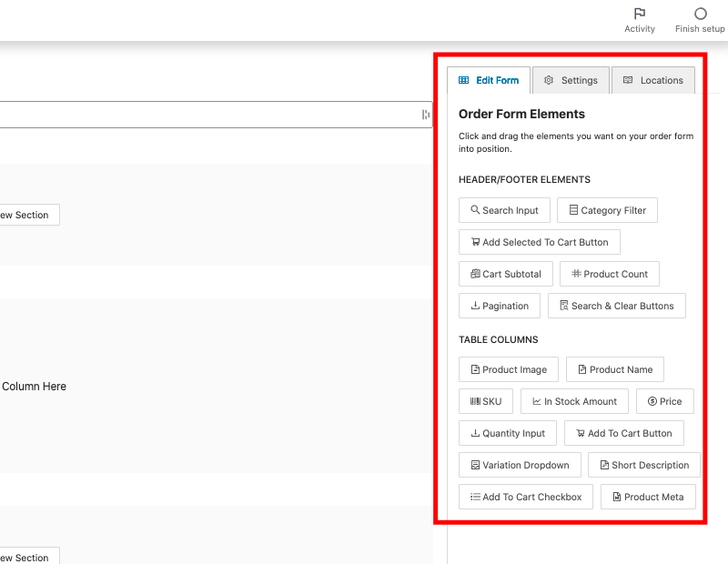The height and width of the screenshot is (564, 728).
Task: Choose the Cart Subtotal element
Action: point(505,274)
